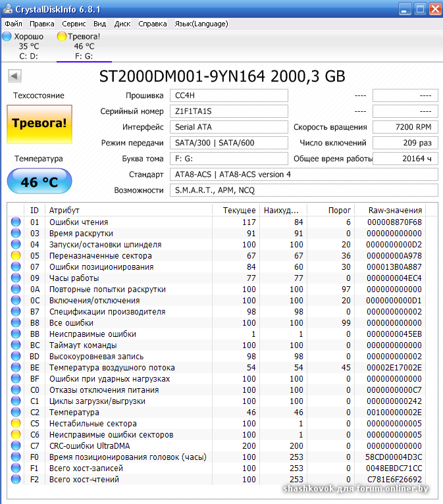Open the Сервис menu
The height and width of the screenshot is (504, 443).
pos(73,24)
